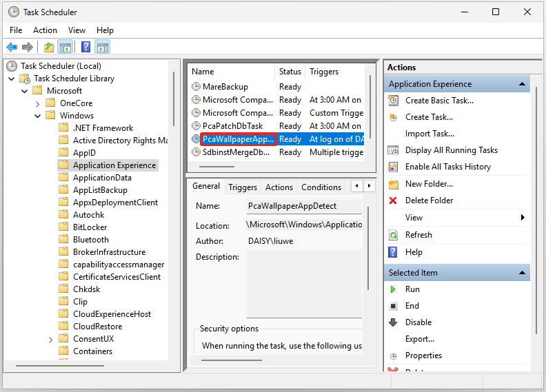Click the black End square icon
This screenshot has height=392, width=546.
(393, 306)
